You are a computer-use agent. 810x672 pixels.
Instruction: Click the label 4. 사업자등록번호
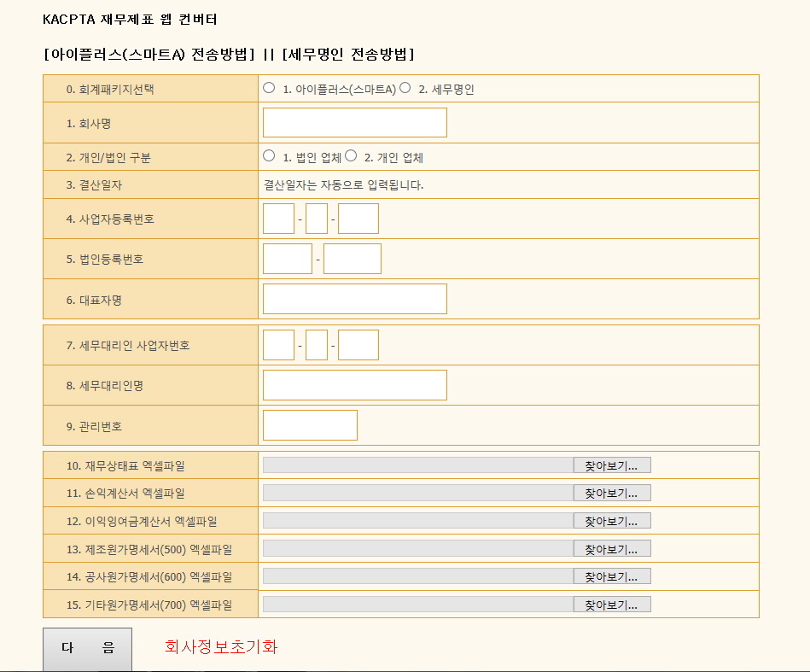coord(110,219)
